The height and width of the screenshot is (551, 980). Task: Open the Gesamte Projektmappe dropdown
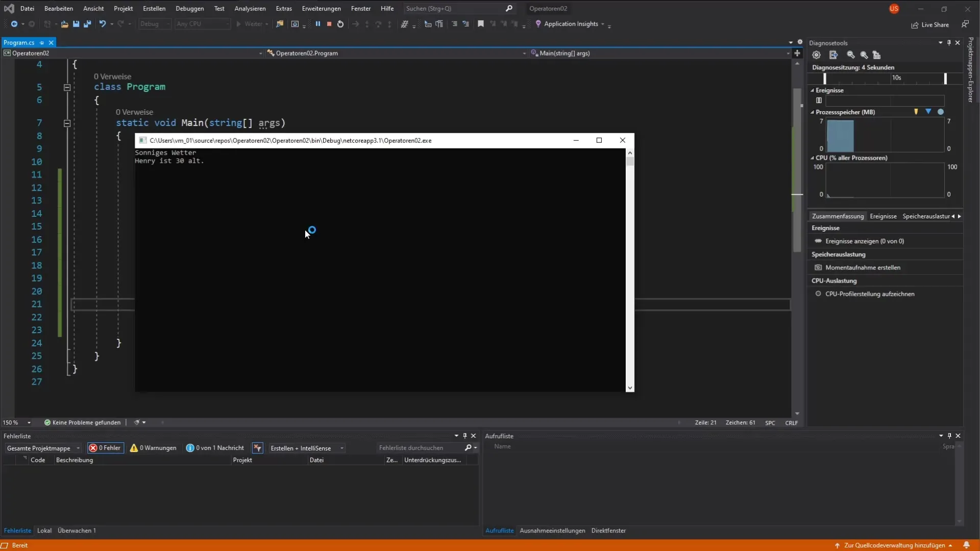pyautogui.click(x=43, y=448)
